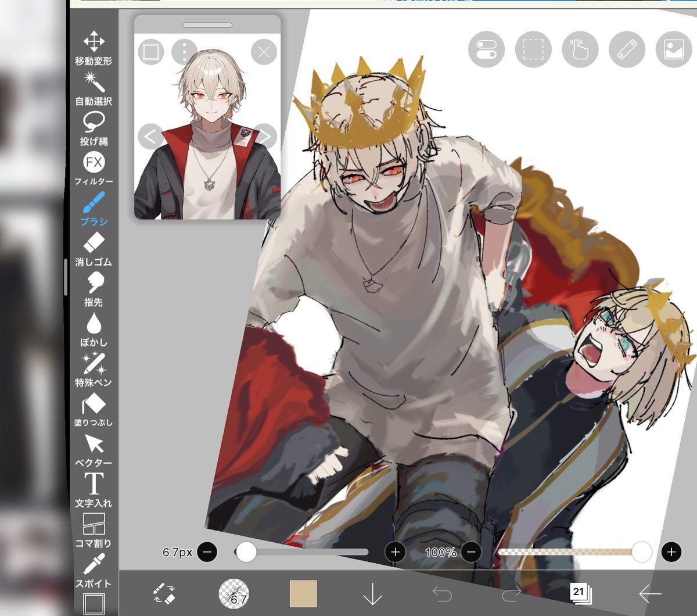697x616 pixels.
Task: Decrease opacity with the minus button
Action: pos(471,551)
